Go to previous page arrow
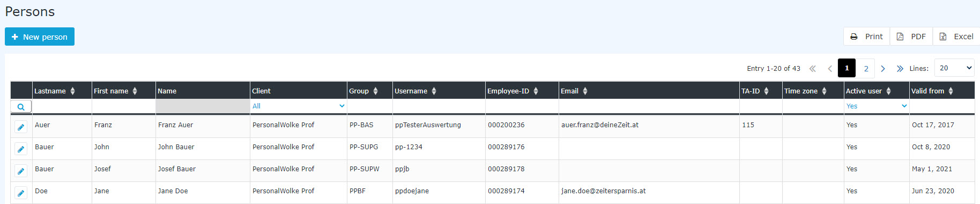 [830, 69]
